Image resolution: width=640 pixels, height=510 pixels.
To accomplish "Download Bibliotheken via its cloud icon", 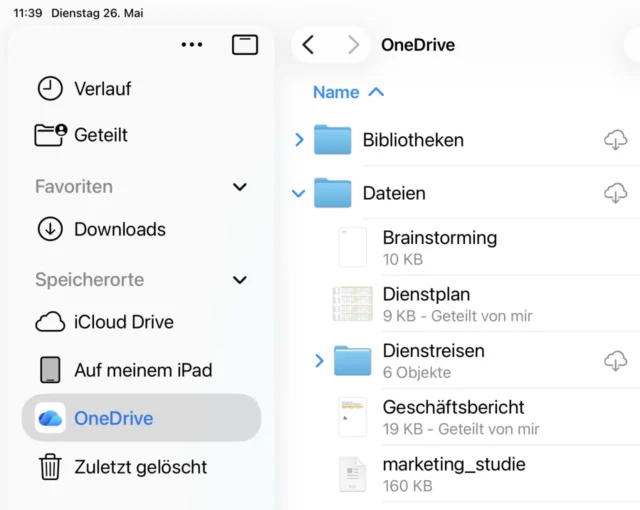I will [616, 140].
